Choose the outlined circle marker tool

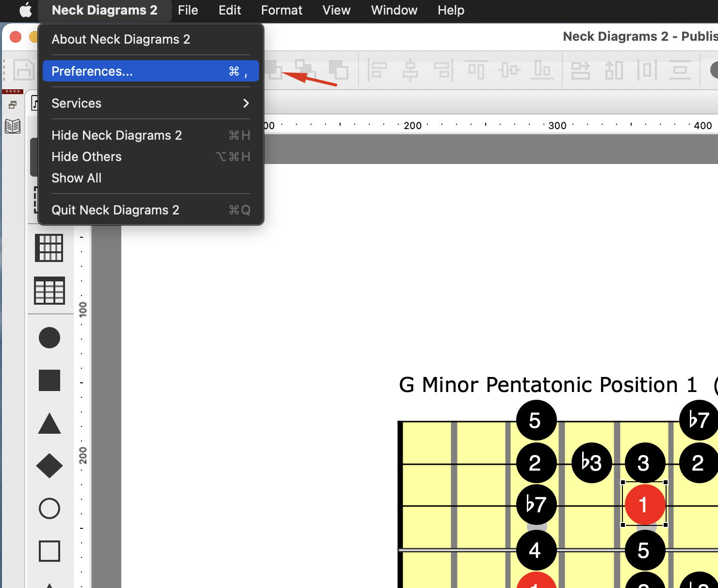49,508
